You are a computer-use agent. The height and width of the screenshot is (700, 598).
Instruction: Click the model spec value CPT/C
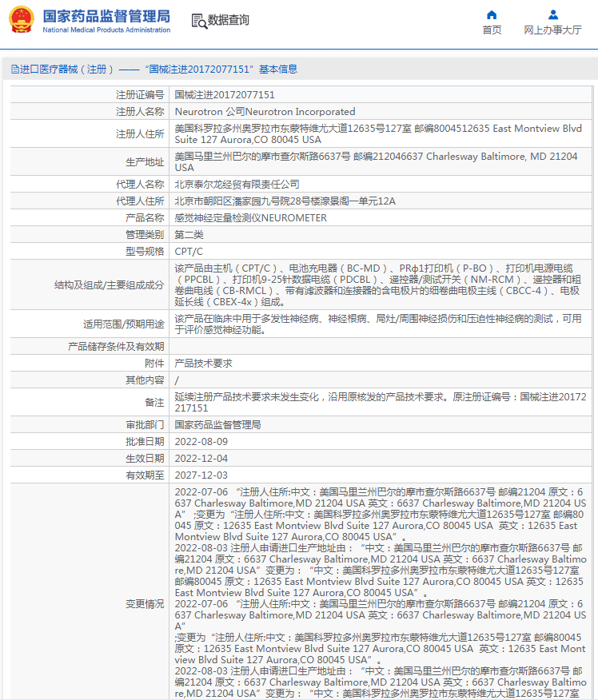pyautogui.click(x=189, y=251)
